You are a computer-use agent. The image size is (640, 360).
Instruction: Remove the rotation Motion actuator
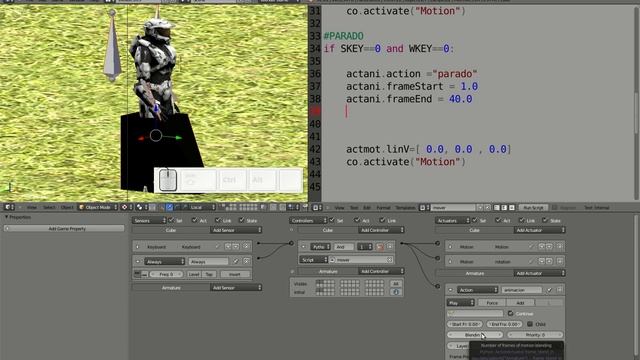559,261
